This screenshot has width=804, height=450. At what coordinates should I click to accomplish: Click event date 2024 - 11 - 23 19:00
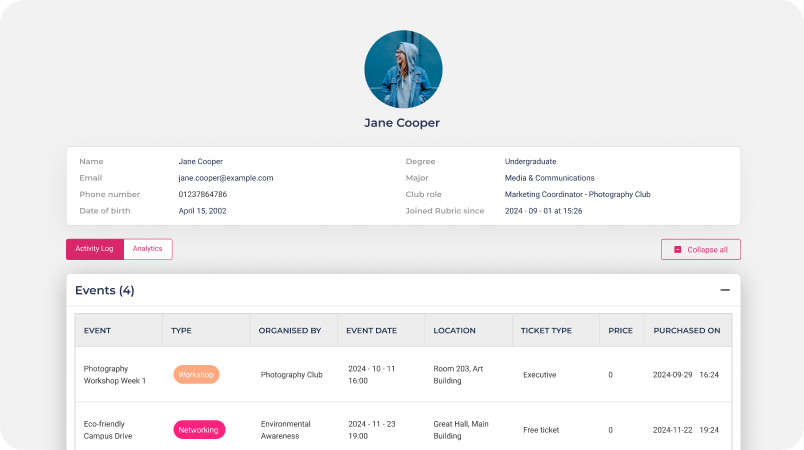[x=372, y=430]
